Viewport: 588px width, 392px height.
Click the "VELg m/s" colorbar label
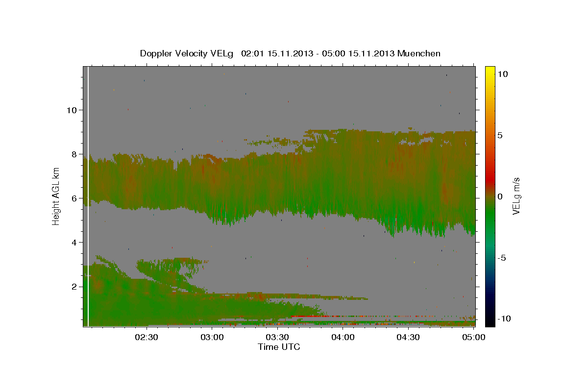click(516, 196)
